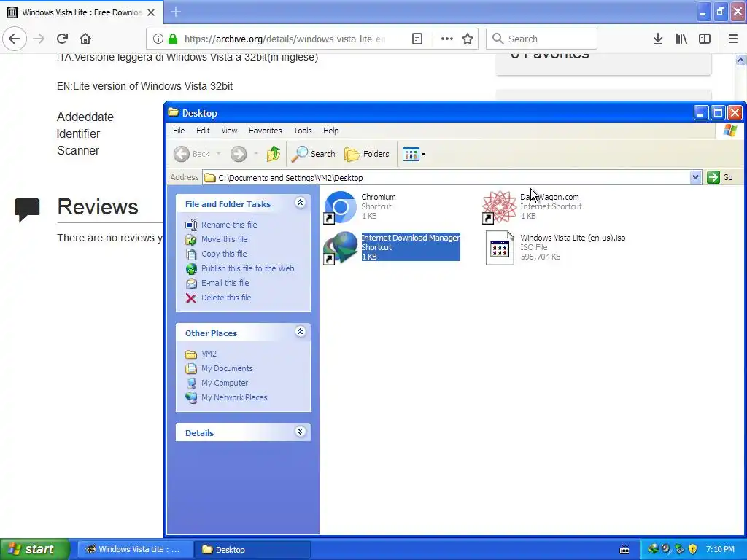
Task: Click the Go button
Action: coord(720,178)
